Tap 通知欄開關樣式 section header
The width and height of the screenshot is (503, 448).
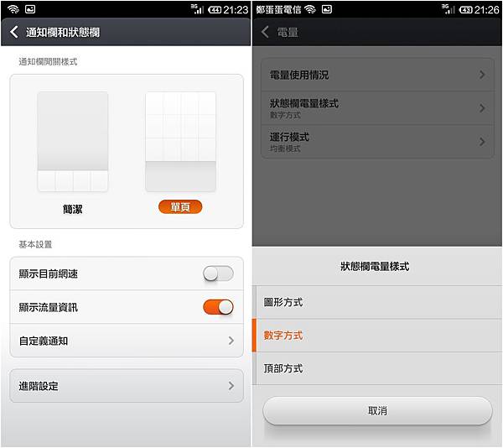[48, 61]
